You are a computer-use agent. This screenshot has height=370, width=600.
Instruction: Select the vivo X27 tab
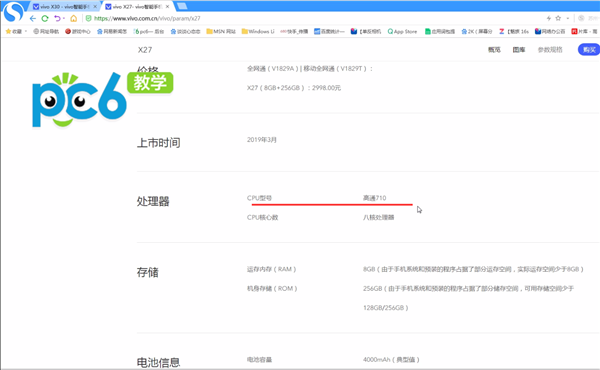137,7
